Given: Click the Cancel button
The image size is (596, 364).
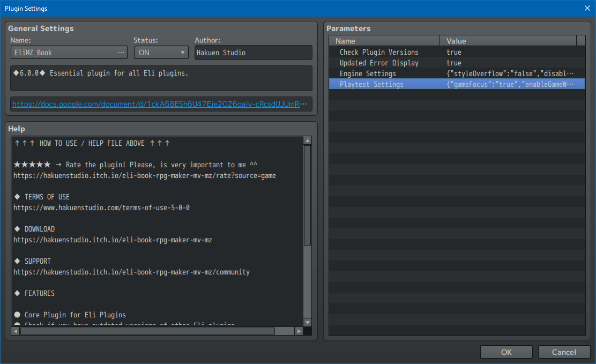Looking at the screenshot, I should (564, 352).
